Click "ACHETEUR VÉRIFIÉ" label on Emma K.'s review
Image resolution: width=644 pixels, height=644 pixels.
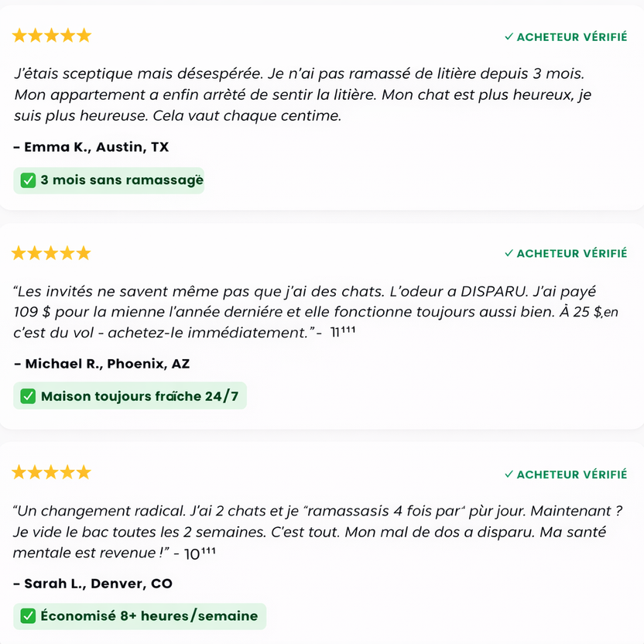click(571, 36)
